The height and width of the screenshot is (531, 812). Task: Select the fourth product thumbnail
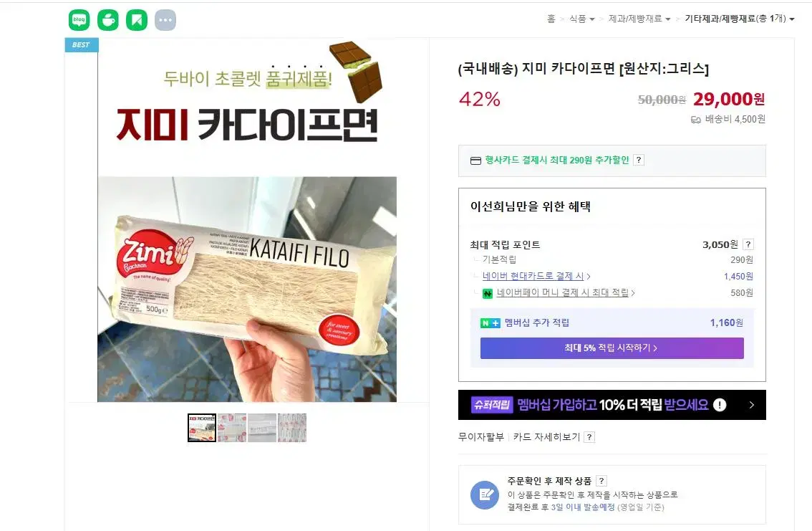(292, 428)
